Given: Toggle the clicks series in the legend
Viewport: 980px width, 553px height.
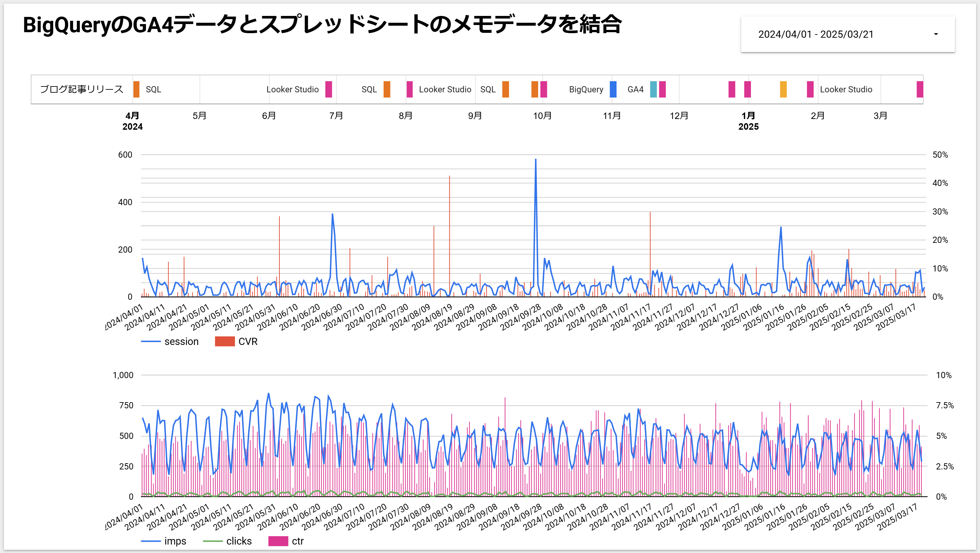Looking at the screenshot, I should pyautogui.click(x=227, y=541).
